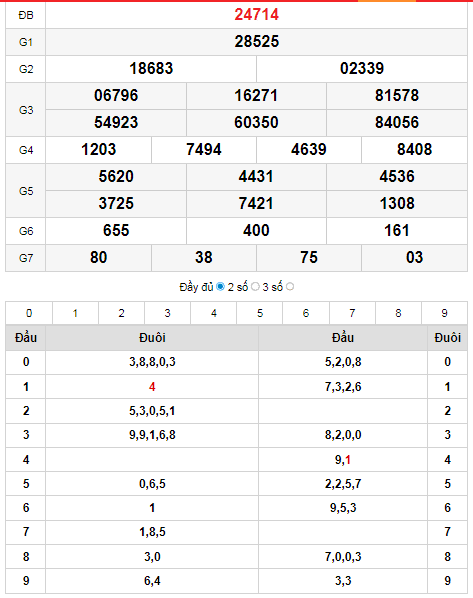This screenshot has width=473, height=598.
Task: Click the special prize number 24714
Action: click(x=256, y=14)
